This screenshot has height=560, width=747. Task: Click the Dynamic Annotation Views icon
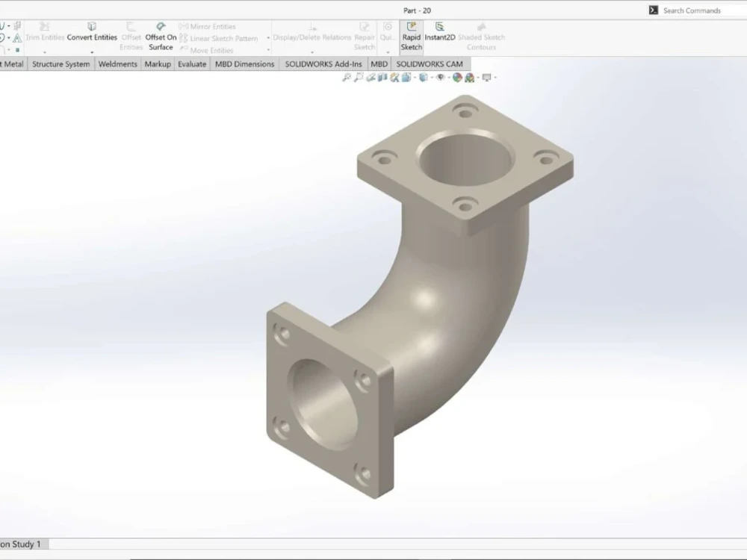[394, 77]
